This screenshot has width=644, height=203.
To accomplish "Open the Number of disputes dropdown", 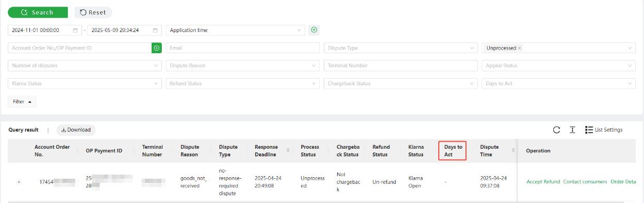I will coord(85,66).
